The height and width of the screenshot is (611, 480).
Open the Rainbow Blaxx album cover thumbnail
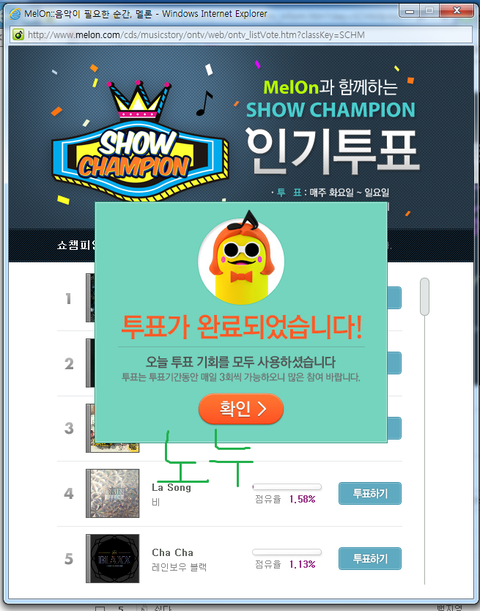[113, 558]
